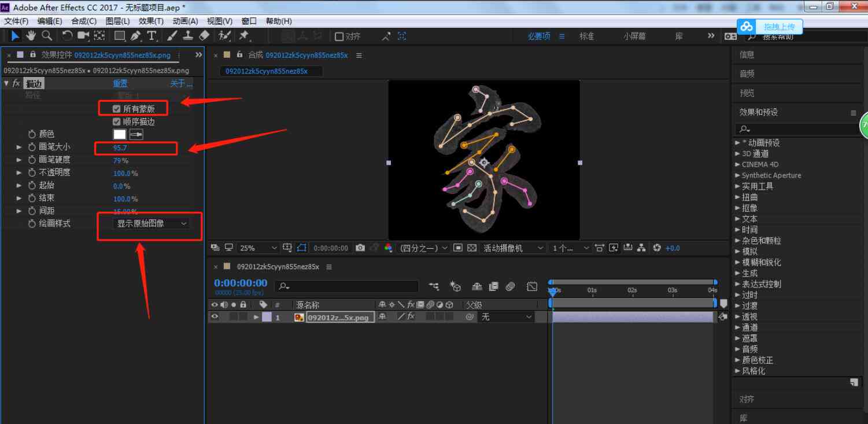
Task: Select the Selection arrow tool
Action: coord(15,36)
